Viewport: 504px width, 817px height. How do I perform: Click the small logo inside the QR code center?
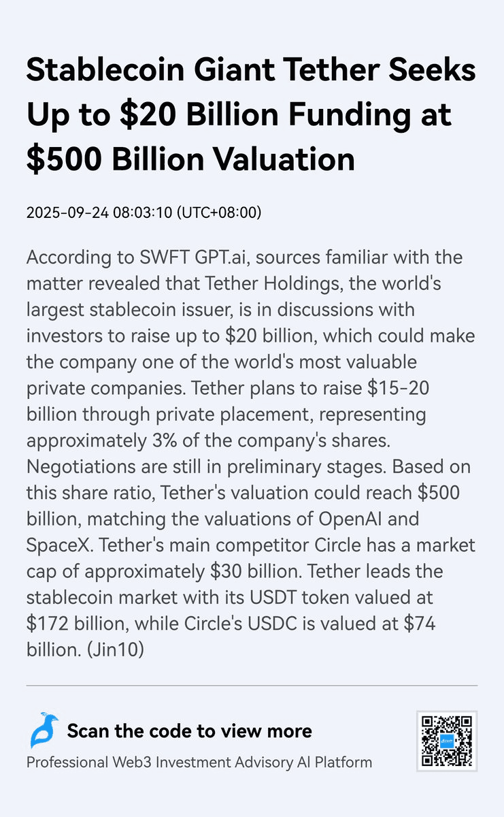tap(446, 741)
